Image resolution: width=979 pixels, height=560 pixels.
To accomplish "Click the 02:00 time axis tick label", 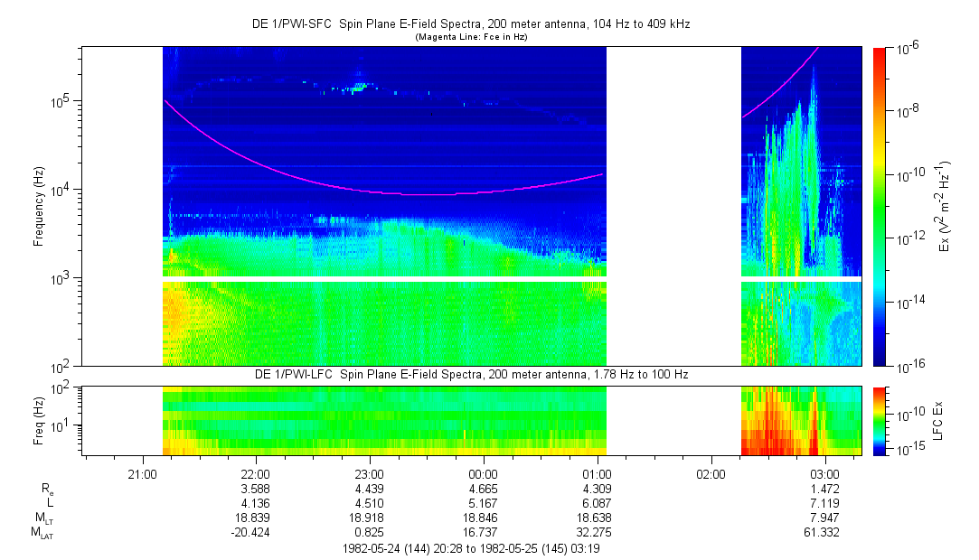I will click(x=711, y=473).
